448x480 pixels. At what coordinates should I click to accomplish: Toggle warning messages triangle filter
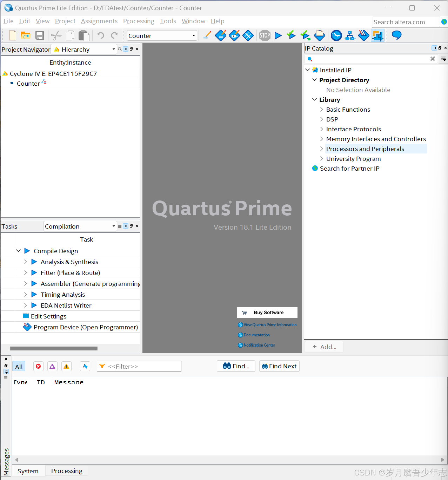(66, 366)
